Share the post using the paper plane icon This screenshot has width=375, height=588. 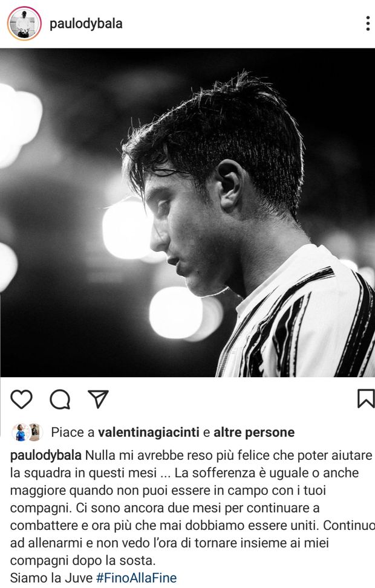(x=98, y=399)
